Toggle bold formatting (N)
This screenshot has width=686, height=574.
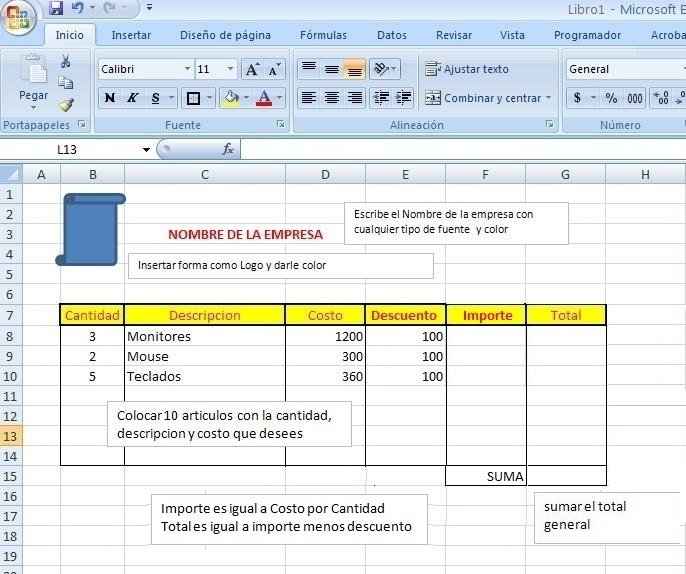110,98
